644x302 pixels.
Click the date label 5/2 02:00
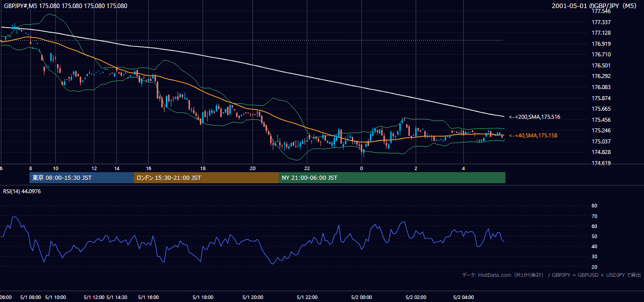[416, 297]
